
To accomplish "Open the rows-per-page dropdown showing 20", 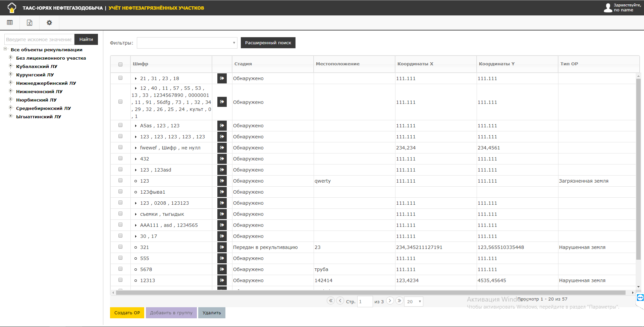I will tap(414, 302).
